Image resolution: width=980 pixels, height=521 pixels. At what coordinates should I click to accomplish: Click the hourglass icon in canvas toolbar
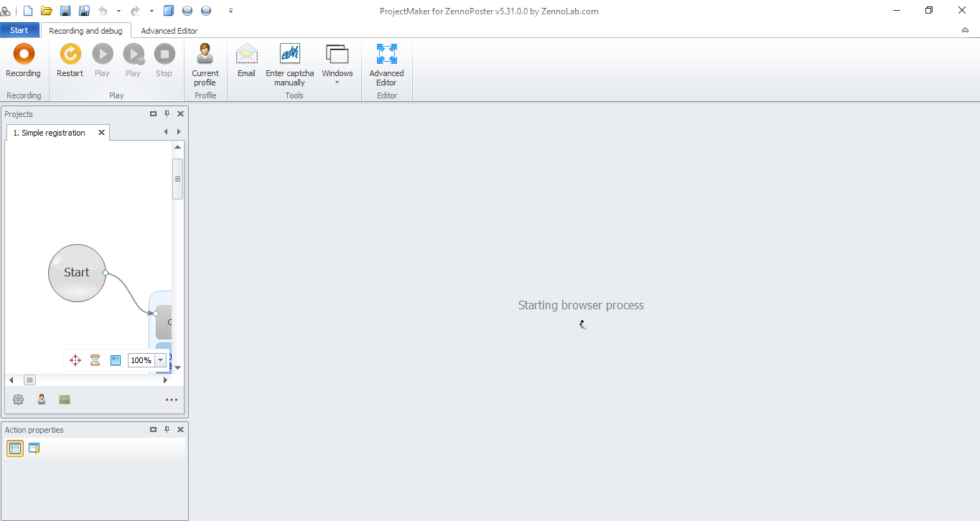point(95,360)
